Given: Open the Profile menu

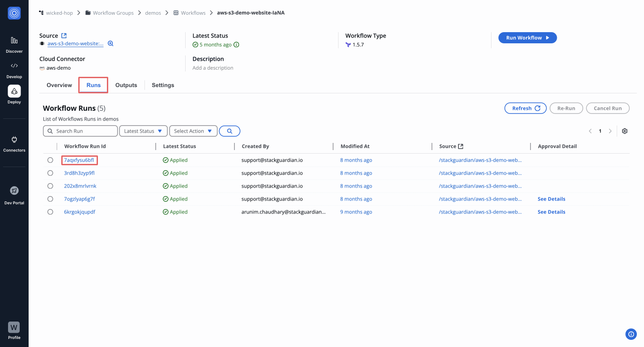Looking at the screenshot, I should click(14, 331).
